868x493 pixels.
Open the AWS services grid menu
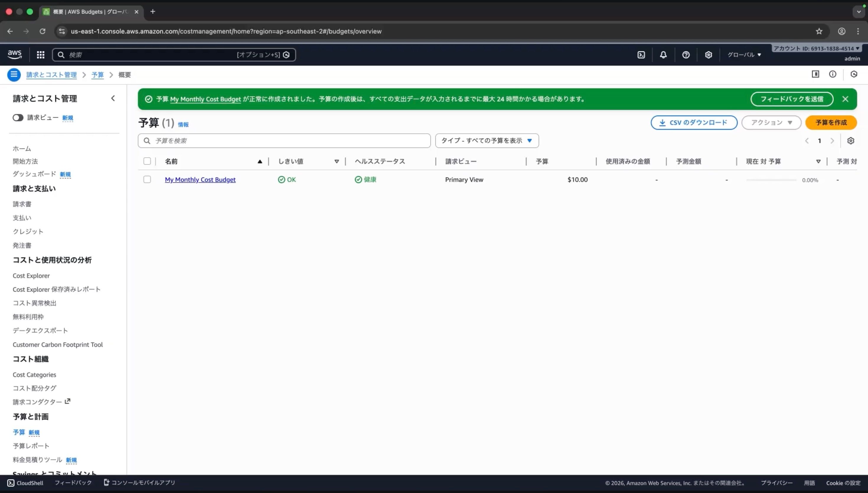pyautogui.click(x=41, y=55)
